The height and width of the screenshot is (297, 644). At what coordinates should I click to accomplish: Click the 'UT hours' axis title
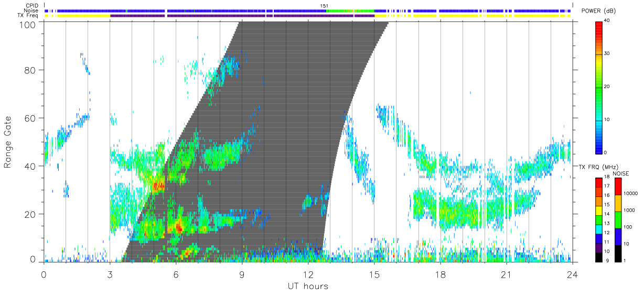pos(307,287)
